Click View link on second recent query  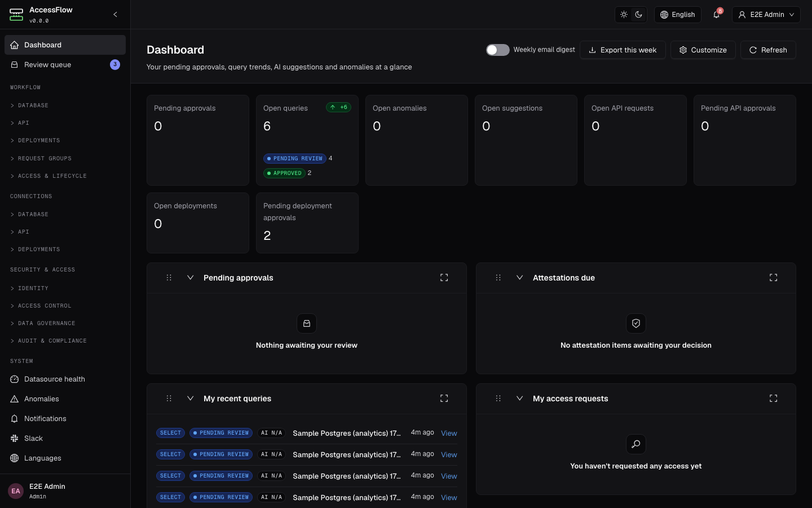[449, 454]
